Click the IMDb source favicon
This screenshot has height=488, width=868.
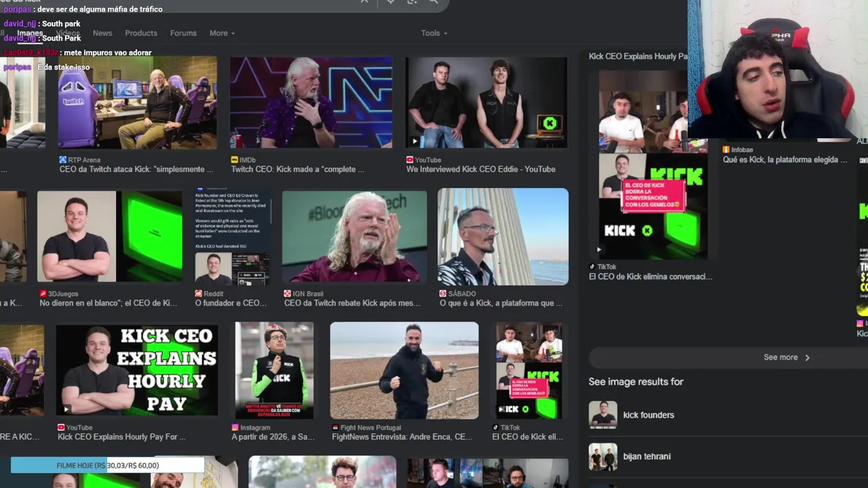point(235,160)
